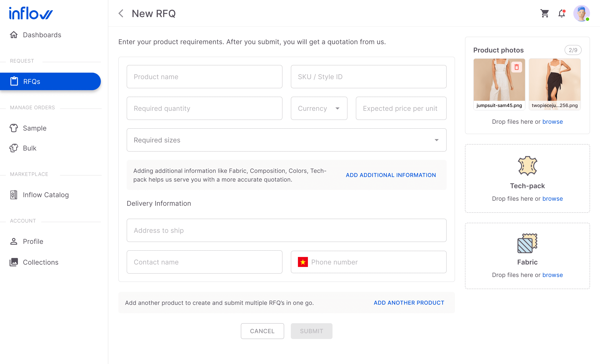600x364 pixels.
Task: Click the inflow logo
Action: [31, 13]
